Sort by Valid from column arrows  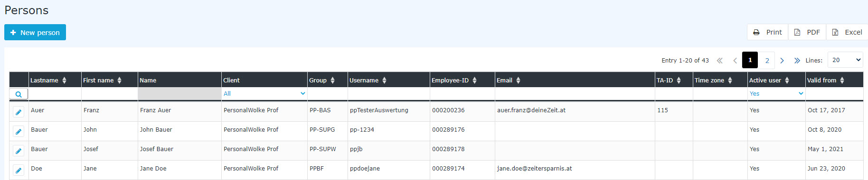click(x=842, y=81)
